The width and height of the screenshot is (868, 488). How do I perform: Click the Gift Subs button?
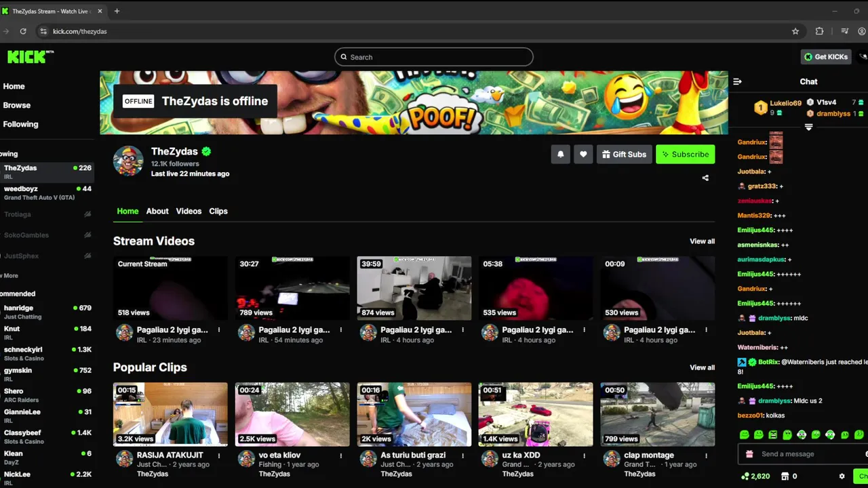(624, 155)
